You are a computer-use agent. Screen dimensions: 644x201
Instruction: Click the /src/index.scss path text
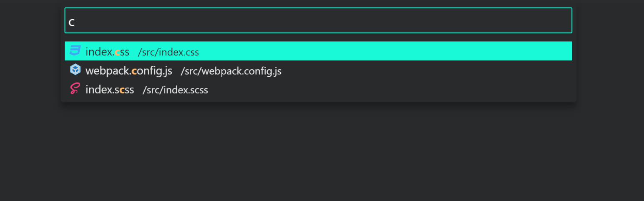[x=175, y=90]
